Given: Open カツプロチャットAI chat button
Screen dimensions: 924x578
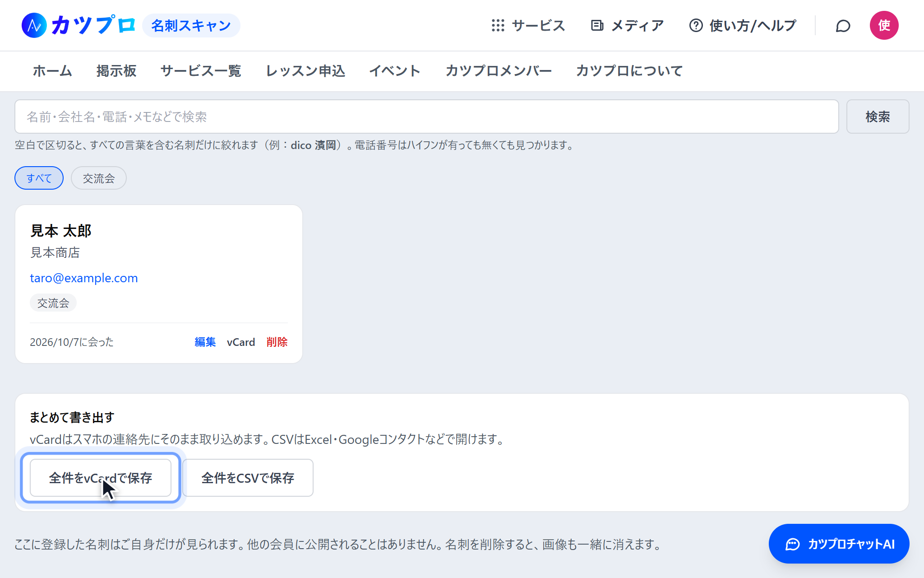Looking at the screenshot, I should click(x=839, y=544).
